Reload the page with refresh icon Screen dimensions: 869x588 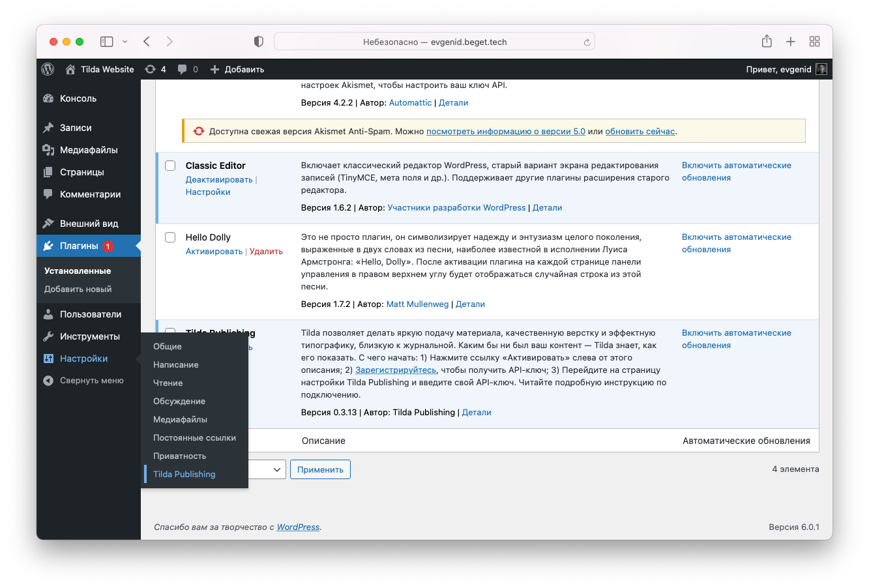click(x=587, y=42)
